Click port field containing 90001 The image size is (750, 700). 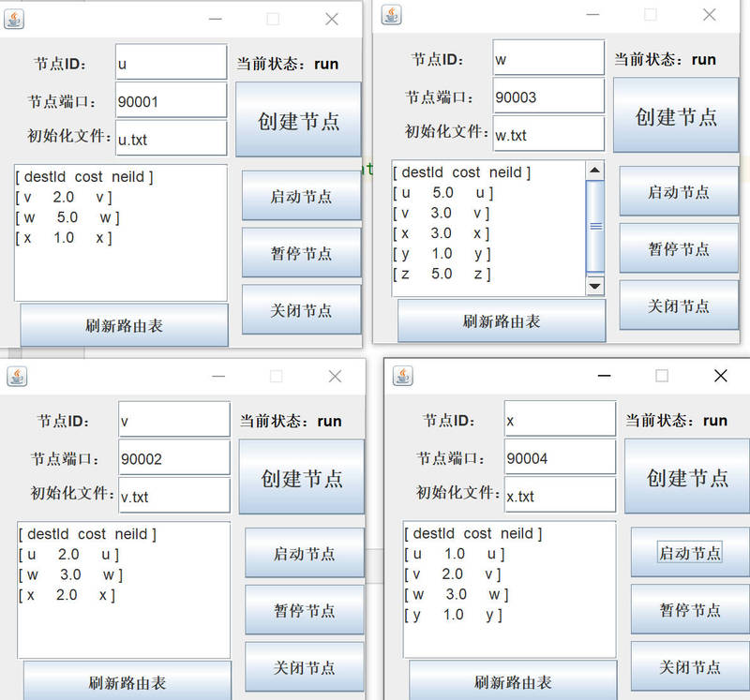(172, 100)
